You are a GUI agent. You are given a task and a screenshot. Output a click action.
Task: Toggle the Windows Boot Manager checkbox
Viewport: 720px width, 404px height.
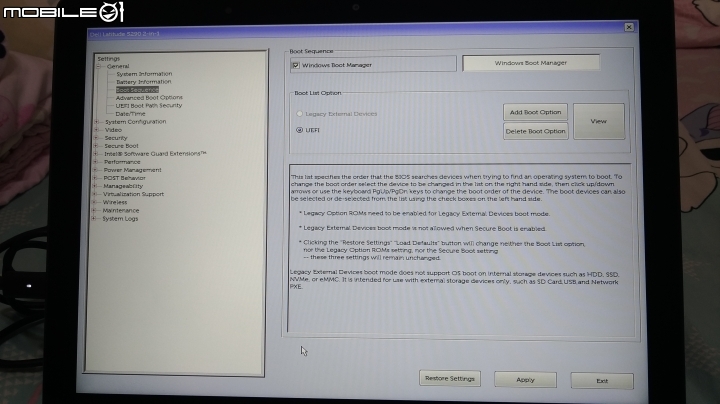(x=296, y=65)
